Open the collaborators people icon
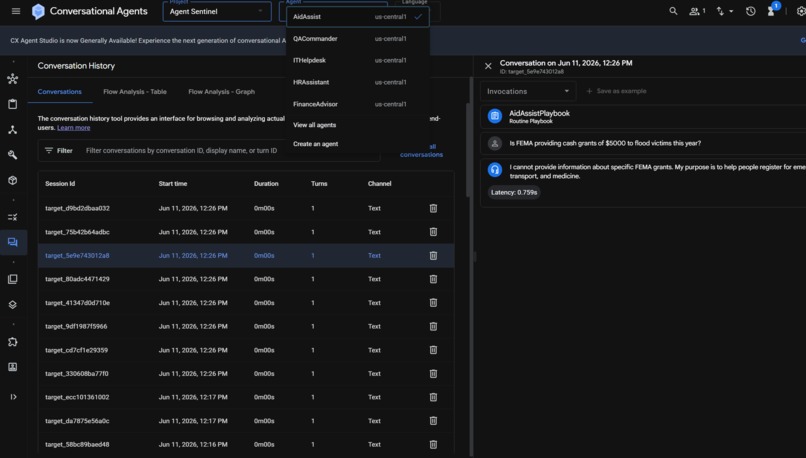The image size is (806, 458). pos(697,11)
